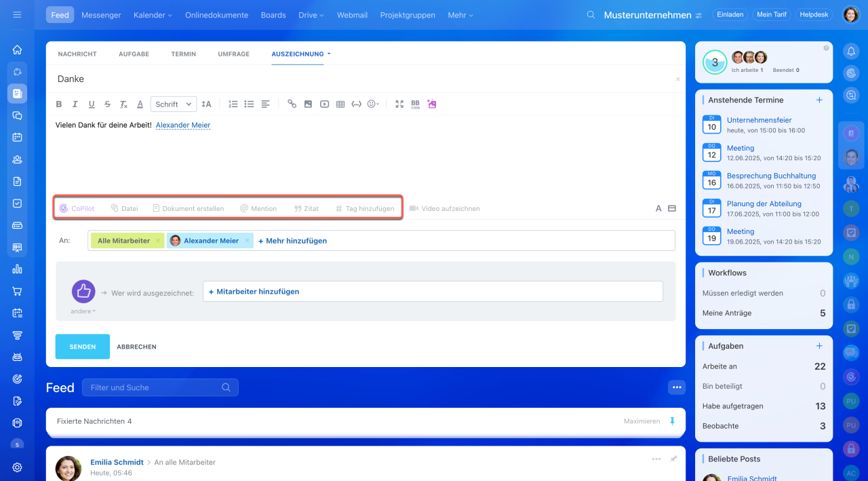The height and width of the screenshot is (481, 868).
Task: Open the Drive menu dropdown
Action: [x=311, y=15]
